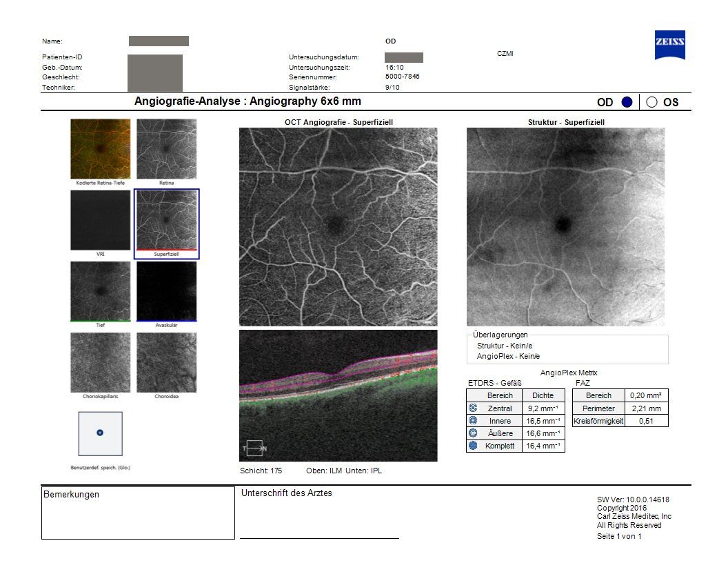Click the Innere ETDRS ring icon
Viewport: 728px width, 563px height.
pyautogui.click(x=473, y=421)
